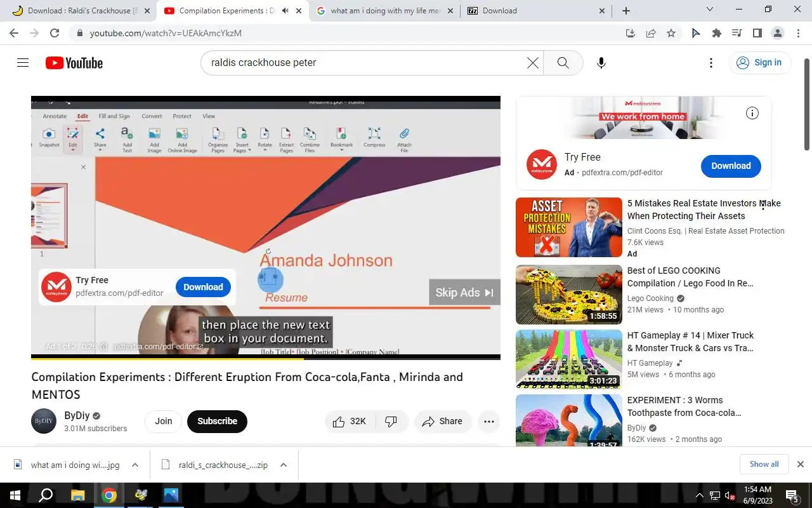This screenshot has width=812, height=508.
Task: Click the Share button
Action: point(442,421)
